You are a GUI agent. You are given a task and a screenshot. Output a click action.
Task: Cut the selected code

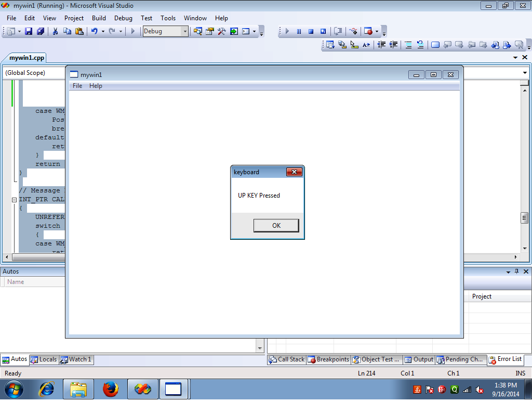(55, 31)
